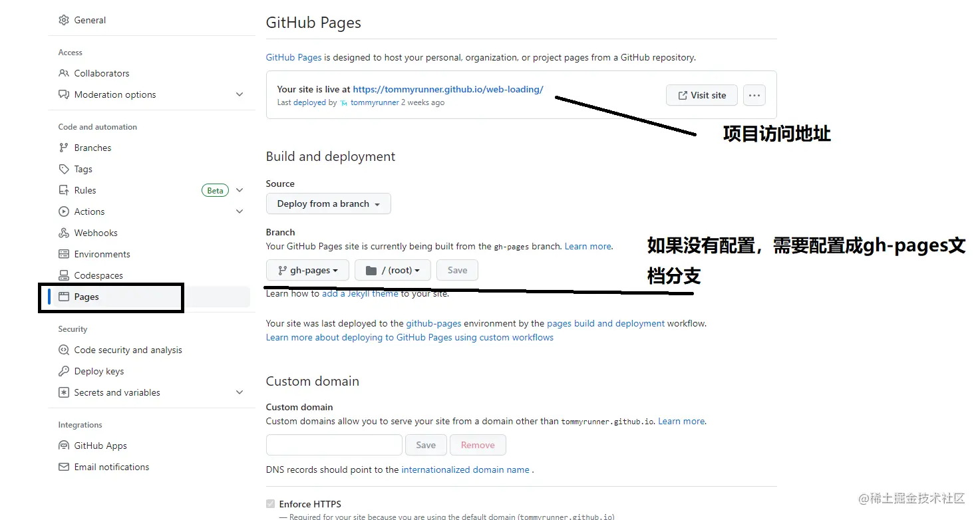Open the / (root) folder dropdown
Image resolution: width=980 pixels, height=520 pixels.
[393, 270]
